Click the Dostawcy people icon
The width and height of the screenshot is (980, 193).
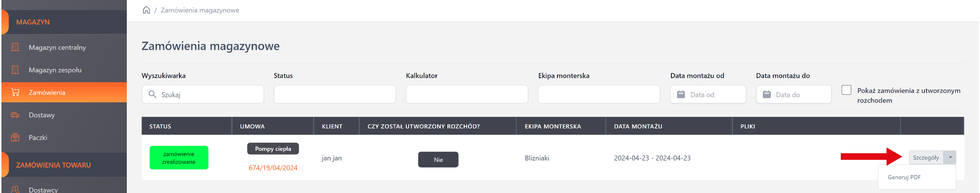(15, 190)
